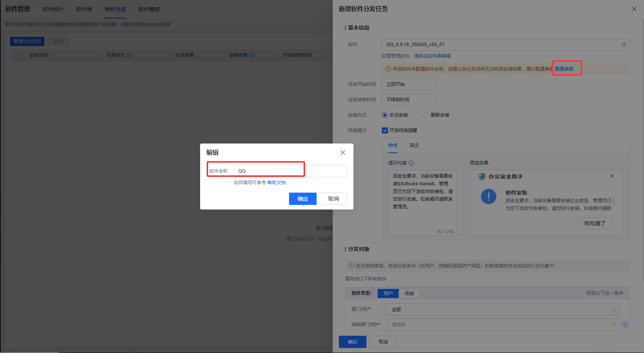This screenshot has height=353, width=644.
Task: Click the info icon next to 安装结果
Action: click(252, 55)
